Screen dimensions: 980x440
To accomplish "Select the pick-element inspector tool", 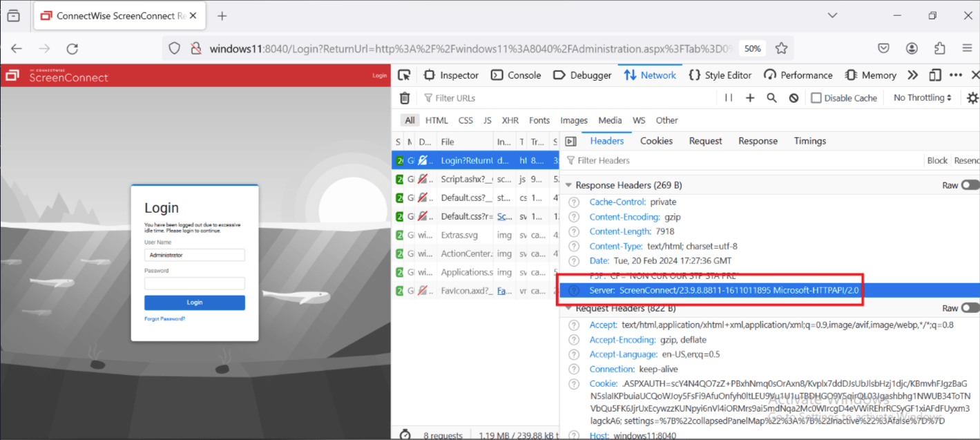I will 405,75.
